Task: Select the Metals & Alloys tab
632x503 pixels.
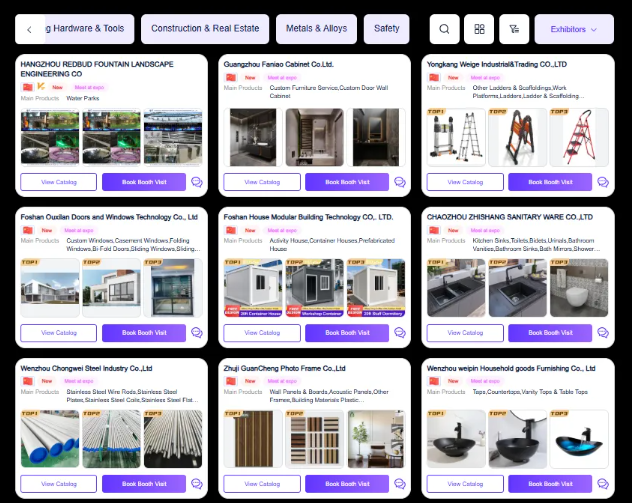Action: (x=316, y=29)
